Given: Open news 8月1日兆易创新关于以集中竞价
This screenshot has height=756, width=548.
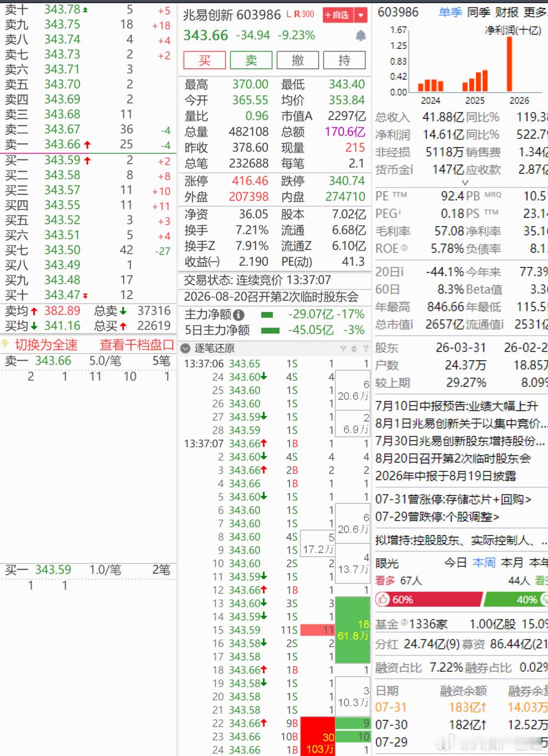Looking at the screenshot, I should [x=461, y=424].
